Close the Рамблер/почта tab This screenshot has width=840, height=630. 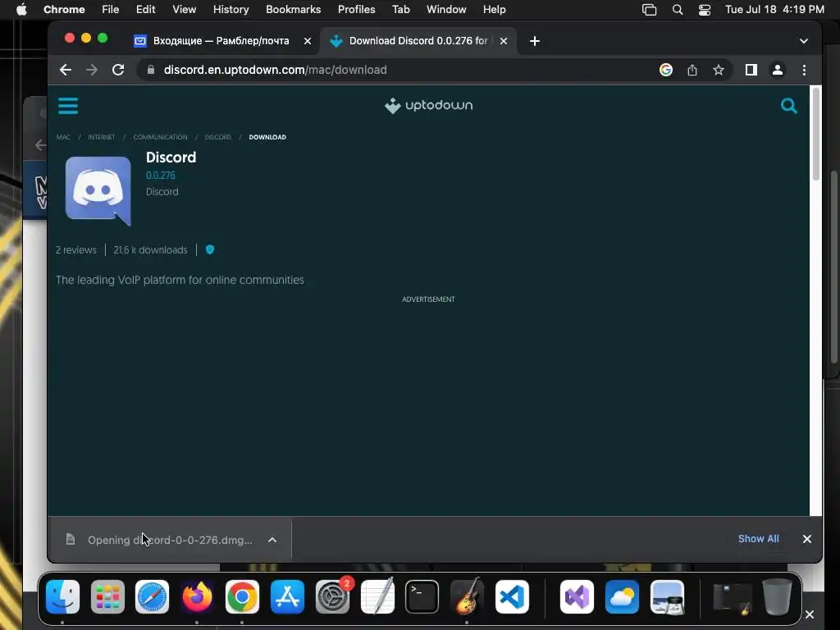coord(308,41)
